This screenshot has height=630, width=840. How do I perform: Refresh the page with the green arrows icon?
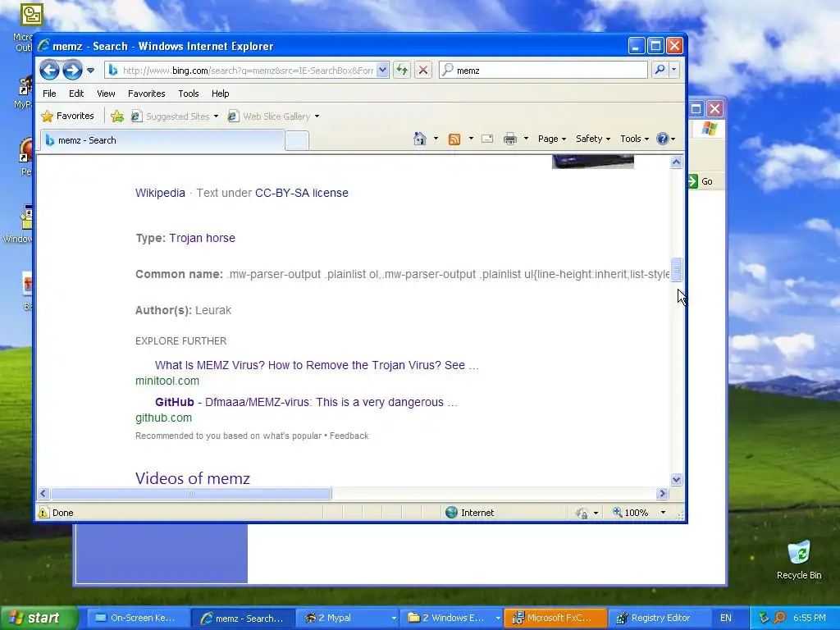tap(402, 71)
